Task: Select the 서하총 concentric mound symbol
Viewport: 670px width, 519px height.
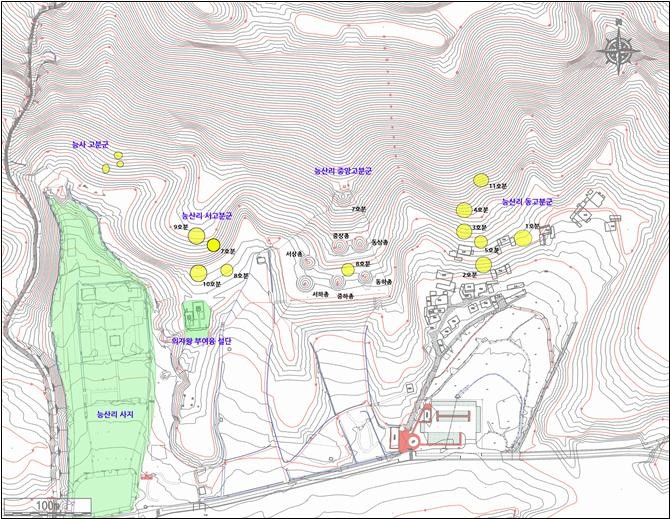Action: [x=305, y=282]
